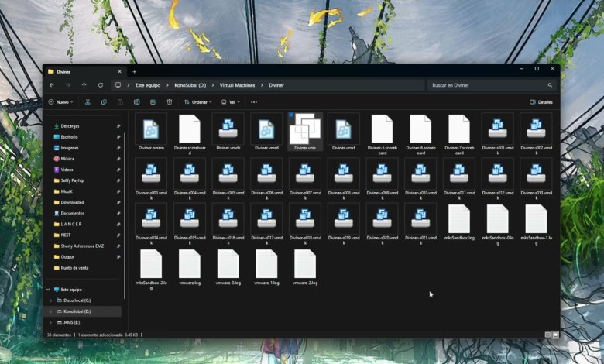Select the Diviner.vmsd file icon
Viewport: 604px width, 364px height.
coord(266,129)
